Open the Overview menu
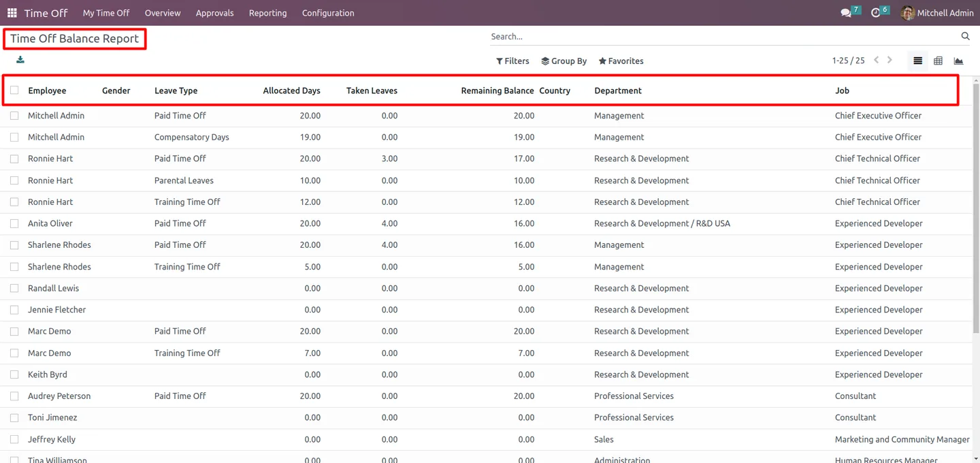Viewport: 980px width, 463px height. click(x=163, y=13)
